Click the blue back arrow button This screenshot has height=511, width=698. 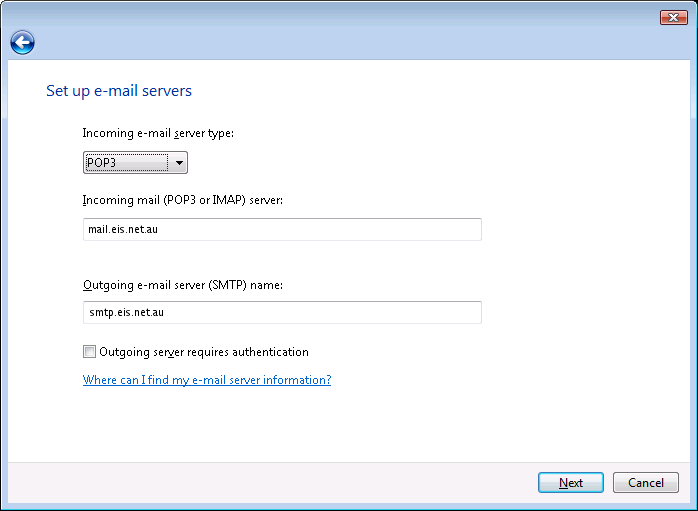(22, 42)
